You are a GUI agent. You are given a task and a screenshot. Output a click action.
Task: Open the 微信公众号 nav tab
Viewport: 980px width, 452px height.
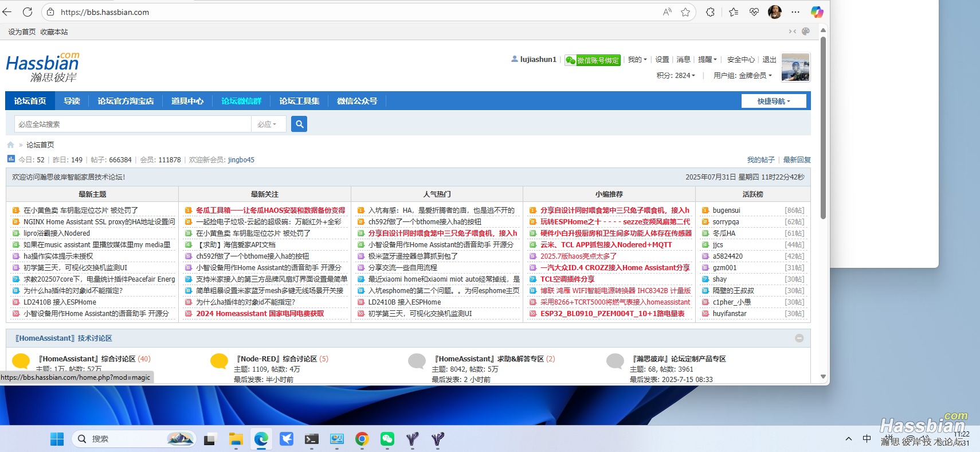[357, 101]
